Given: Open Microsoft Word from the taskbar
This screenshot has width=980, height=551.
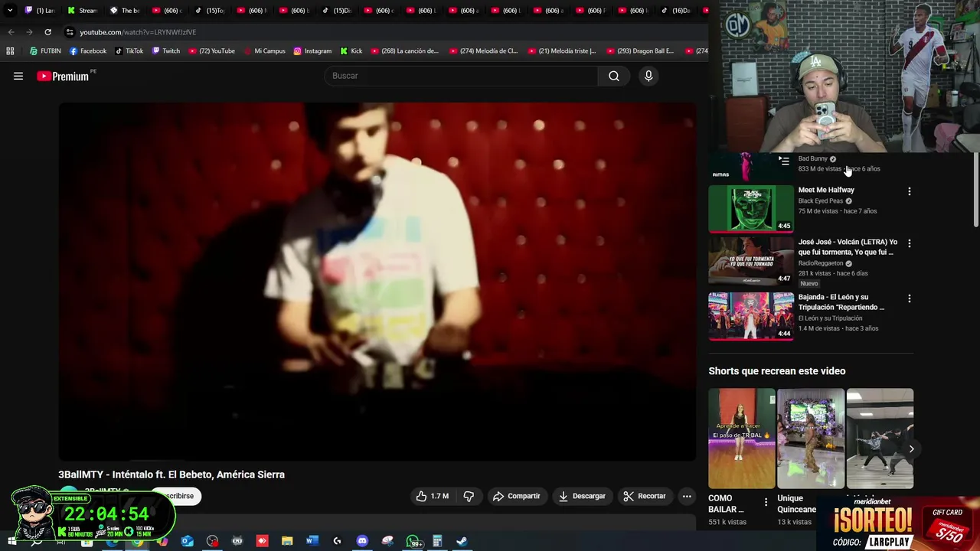Looking at the screenshot, I should [312, 541].
